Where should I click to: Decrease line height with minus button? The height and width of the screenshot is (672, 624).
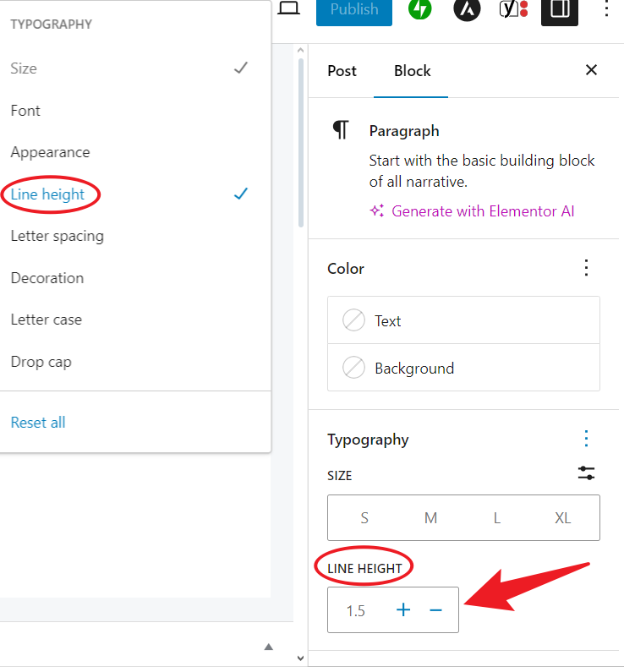[436, 609]
